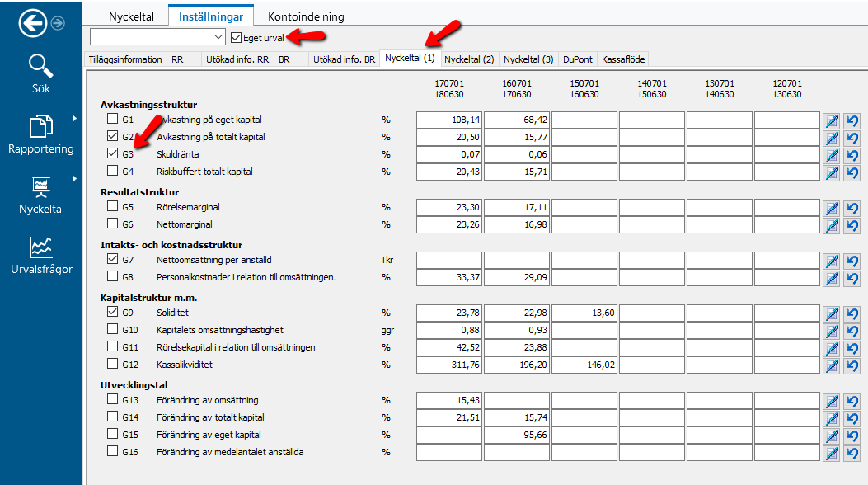Edit the G1 row values with pencil icon
The height and width of the screenshot is (485, 868).
(x=832, y=120)
